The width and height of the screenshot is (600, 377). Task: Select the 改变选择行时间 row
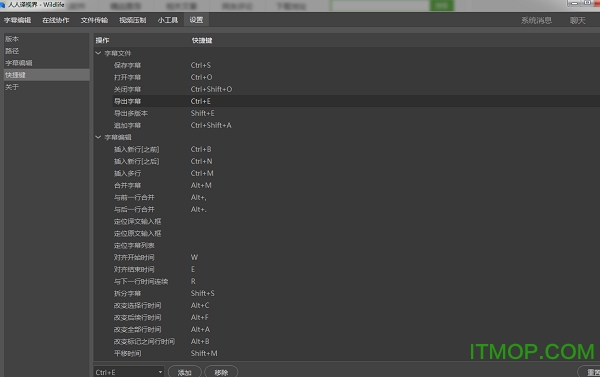[x=347, y=305]
